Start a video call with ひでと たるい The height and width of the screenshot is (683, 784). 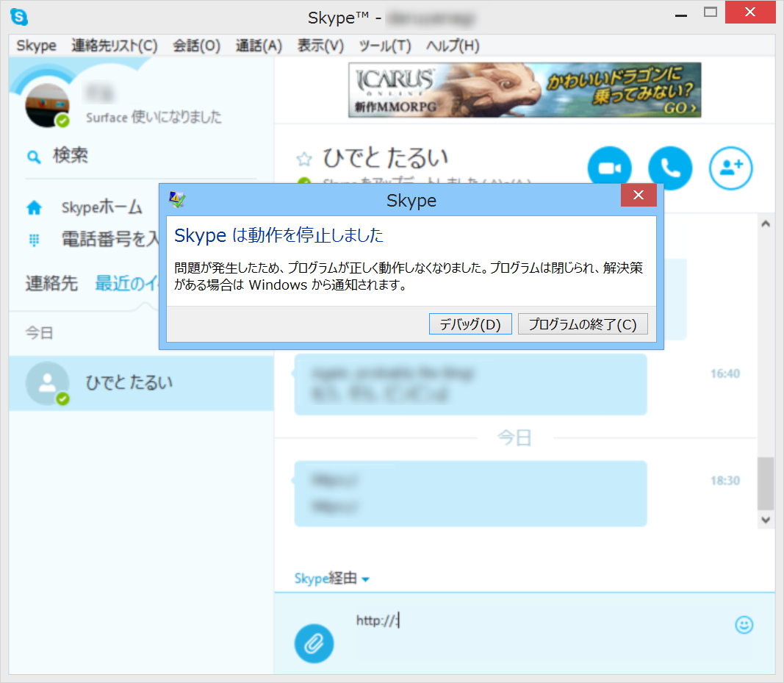click(609, 168)
